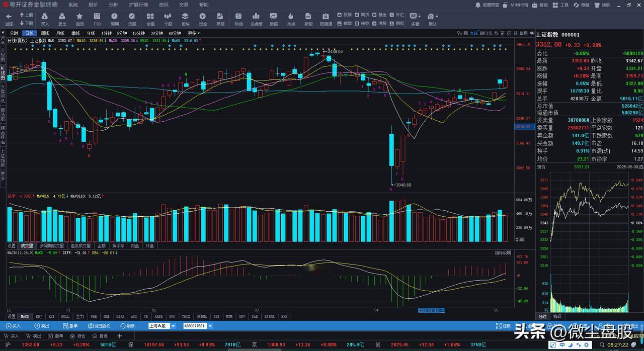Image resolution: width=644 pixels, height=351 pixels.
Task: Open the 热点 hot topics icon
Action: tap(291, 17)
